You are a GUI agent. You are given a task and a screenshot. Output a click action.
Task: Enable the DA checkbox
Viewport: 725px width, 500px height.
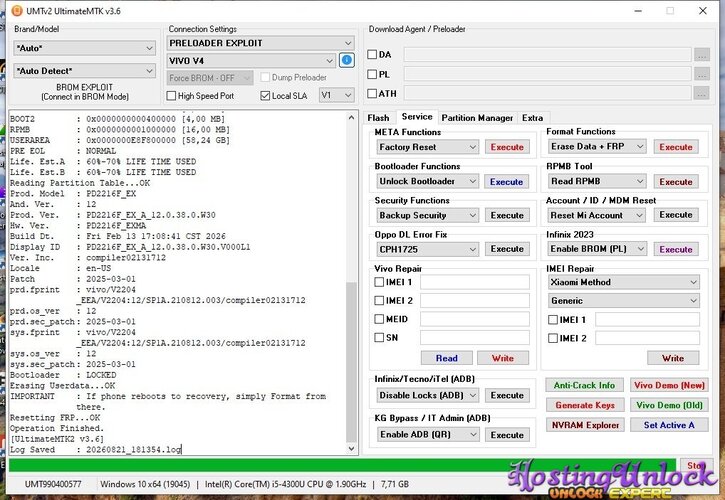tap(372, 55)
